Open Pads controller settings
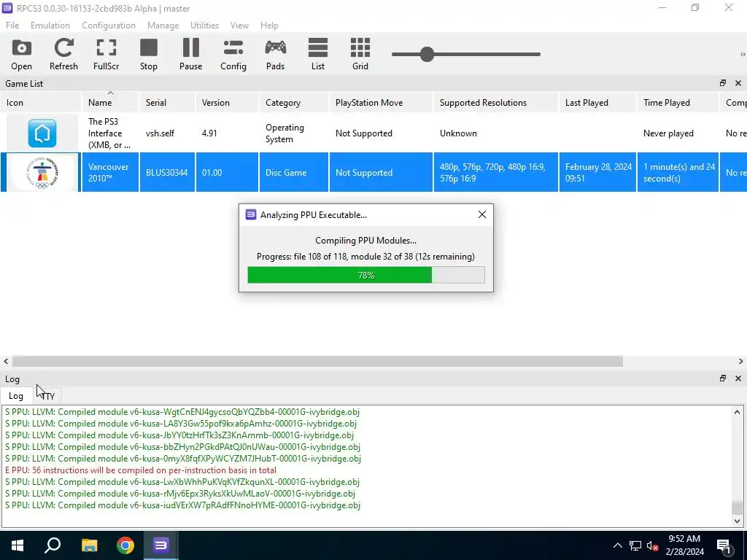747x560 pixels. [275, 54]
